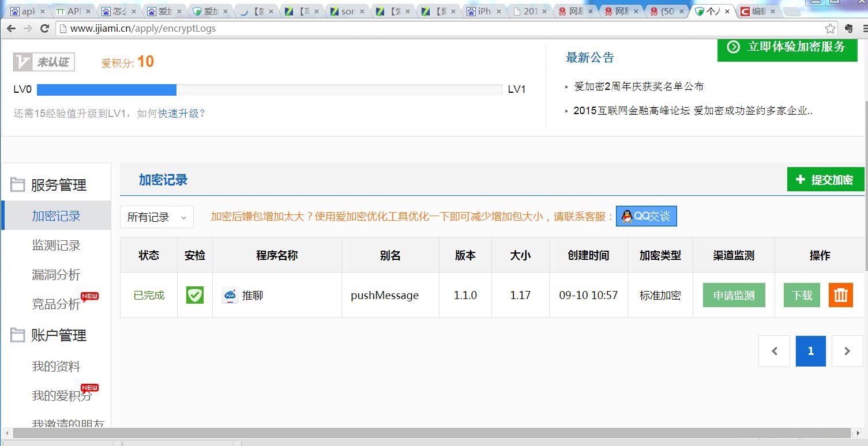Click the creation time 09-10 10:57
The image size is (868, 446).
(x=588, y=295)
